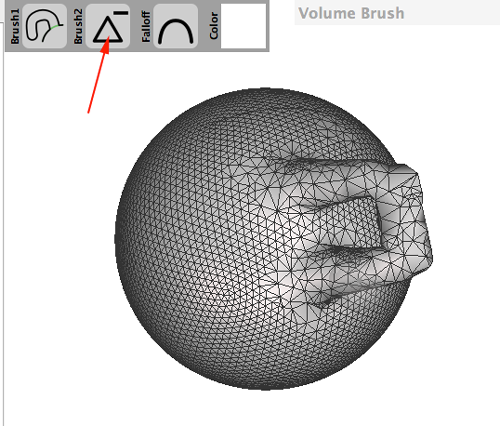The height and width of the screenshot is (426, 500).
Task: Click the Falloff vertical label
Action: pos(146,26)
